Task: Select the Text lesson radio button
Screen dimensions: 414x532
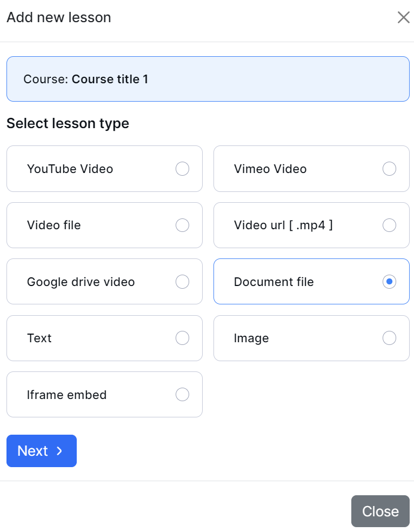Action: coord(182,338)
